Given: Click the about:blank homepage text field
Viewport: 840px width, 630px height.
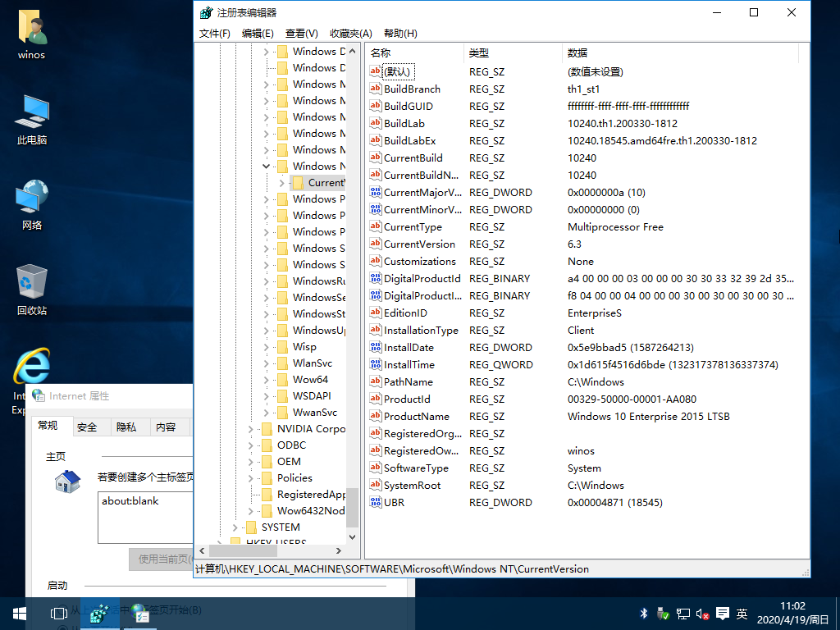Looking at the screenshot, I should (x=145, y=518).
